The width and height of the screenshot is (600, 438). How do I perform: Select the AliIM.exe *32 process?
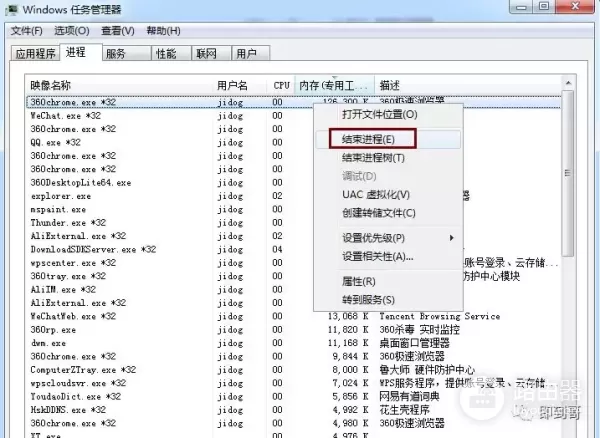(63, 290)
